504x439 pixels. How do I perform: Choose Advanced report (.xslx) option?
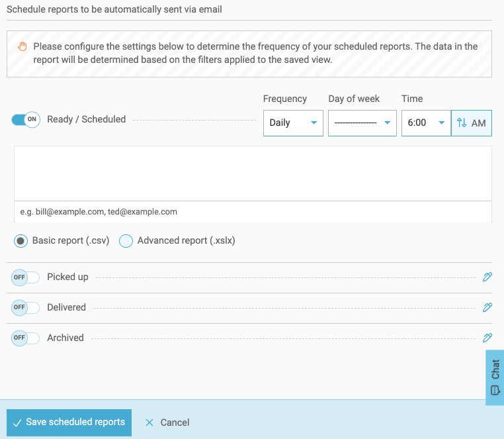pyautogui.click(x=126, y=241)
